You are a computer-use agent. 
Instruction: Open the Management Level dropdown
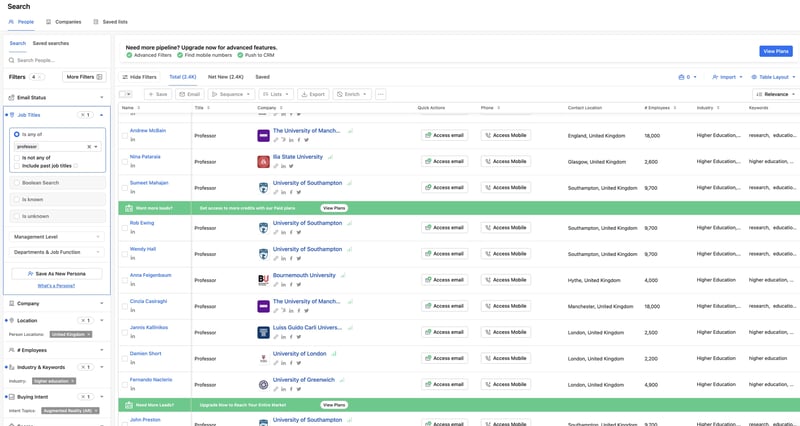[x=57, y=237]
